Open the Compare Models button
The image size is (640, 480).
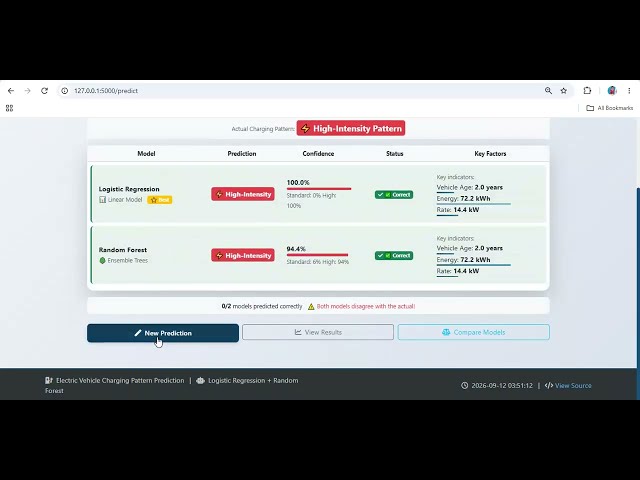(x=473, y=332)
